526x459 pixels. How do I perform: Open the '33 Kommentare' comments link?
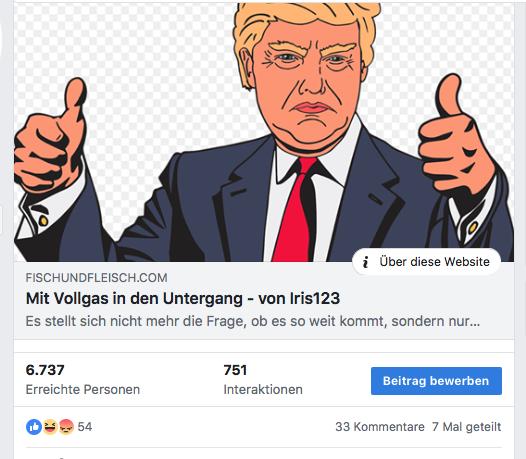click(380, 427)
